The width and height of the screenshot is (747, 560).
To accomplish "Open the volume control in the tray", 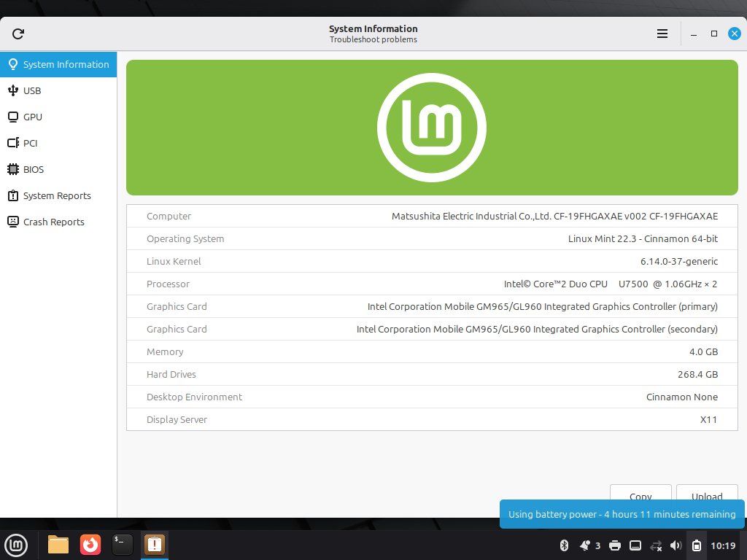I will [x=676, y=545].
